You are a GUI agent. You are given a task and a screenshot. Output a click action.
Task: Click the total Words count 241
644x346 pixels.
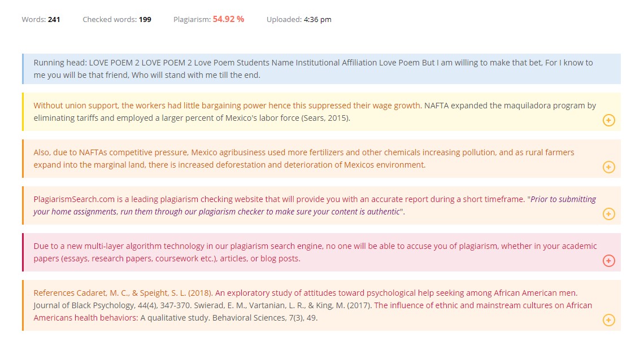tap(54, 20)
